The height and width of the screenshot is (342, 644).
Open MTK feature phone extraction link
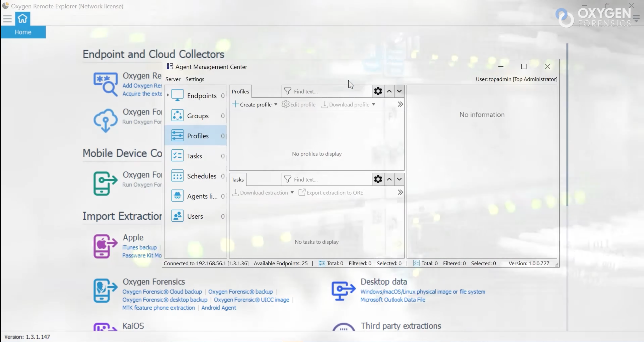pos(158,308)
